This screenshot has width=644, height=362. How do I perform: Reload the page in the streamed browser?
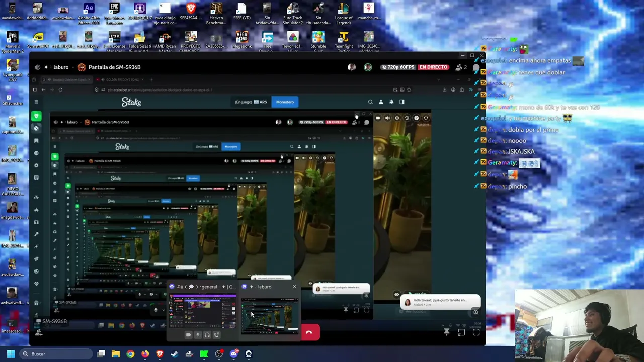pos(60,90)
